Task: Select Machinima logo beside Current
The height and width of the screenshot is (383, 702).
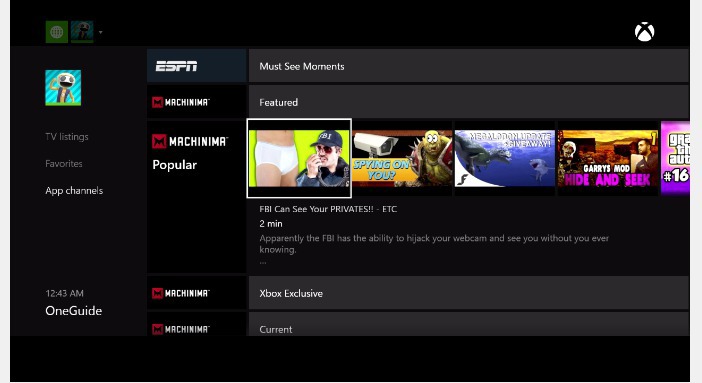Action: pos(181,329)
